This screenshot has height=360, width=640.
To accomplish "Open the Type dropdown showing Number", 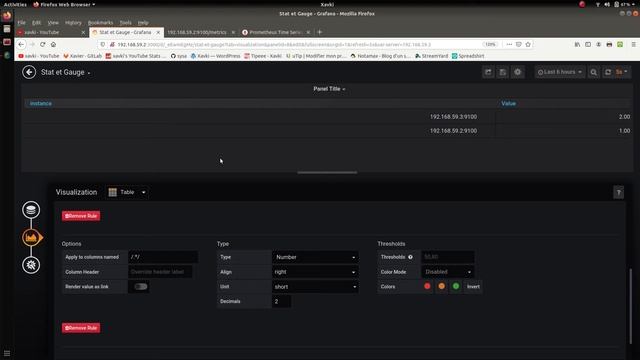I will (x=315, y=257).
